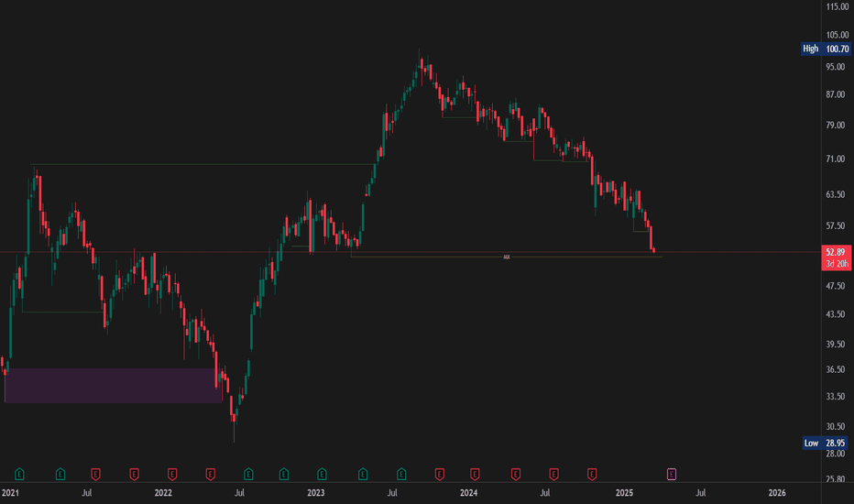The width and height of the screenshot is (854, 504).
Task: Open the red earnings marker right after Jul 2024
Action: pyautogui.click(x=553, y=474)
